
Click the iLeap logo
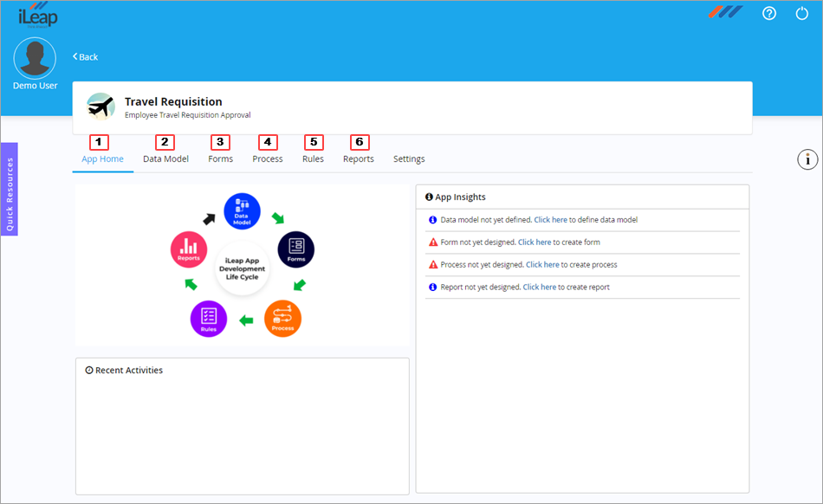point(38,15)
